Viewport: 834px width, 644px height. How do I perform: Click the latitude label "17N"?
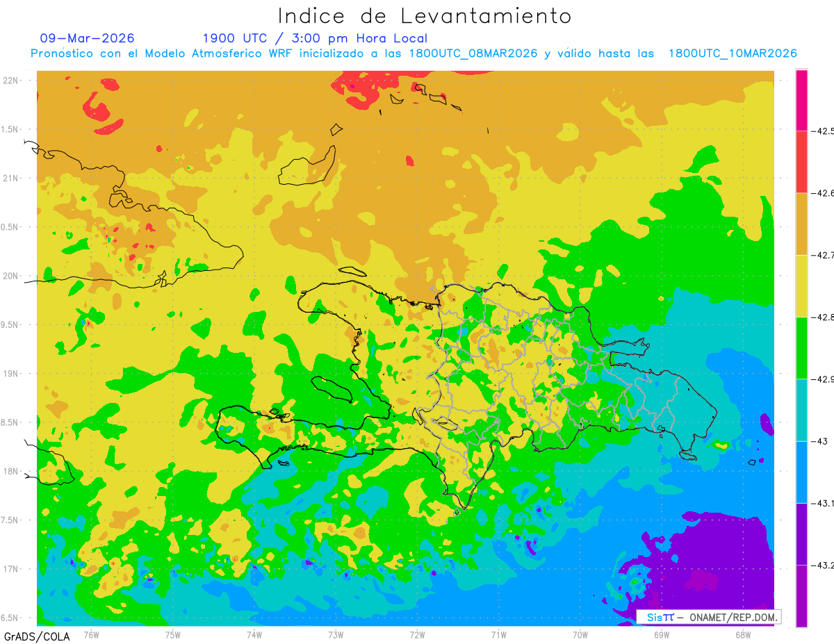tap(11, 569)
